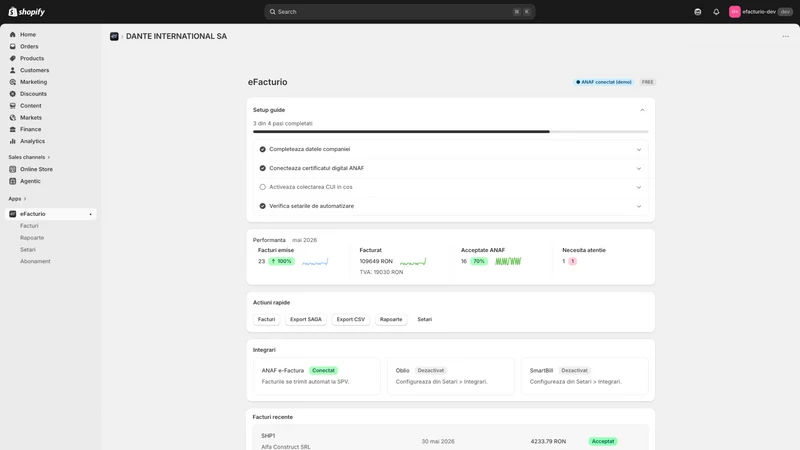Image resolution: width=800 pixels, height=450 pixels.
Task: Toggle the Verifica setarile de automatizare checkmark
Action: (x=263, y=206)
